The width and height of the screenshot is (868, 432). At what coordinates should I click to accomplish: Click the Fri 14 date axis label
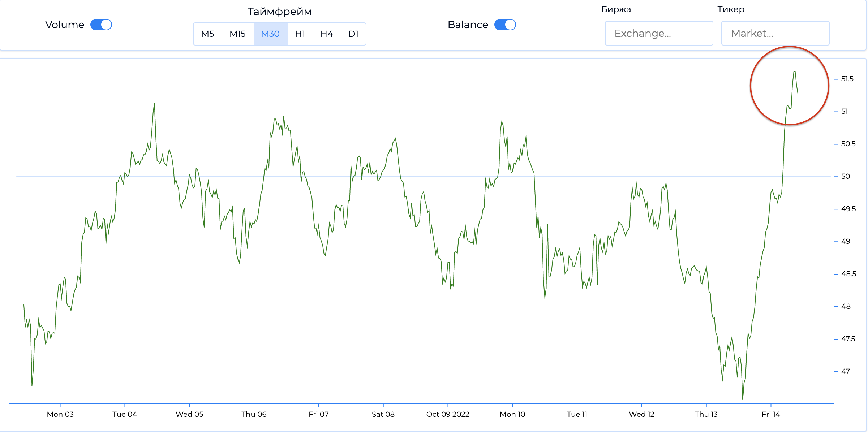pos(771,414)
